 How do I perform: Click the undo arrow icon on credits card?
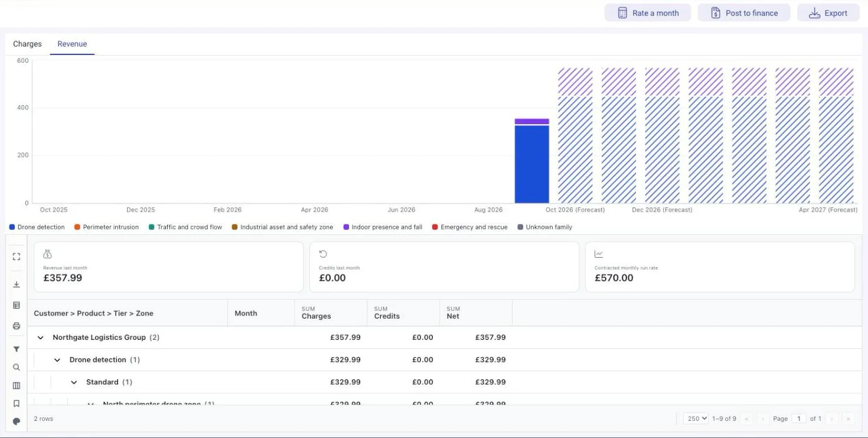click(x=323, y=254)
